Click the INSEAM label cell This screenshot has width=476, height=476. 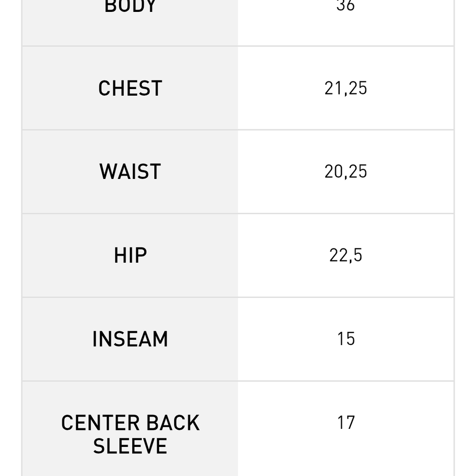(130, 339)
